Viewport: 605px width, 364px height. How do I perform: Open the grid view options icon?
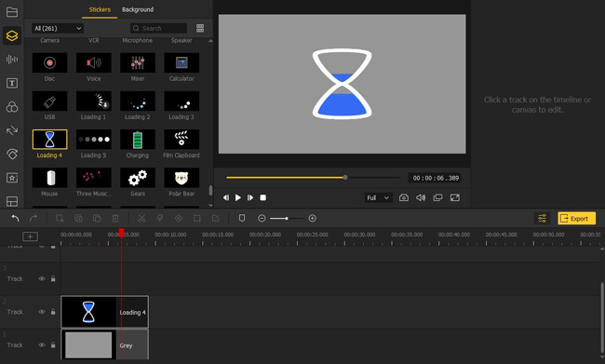click(x=200, y=28)
